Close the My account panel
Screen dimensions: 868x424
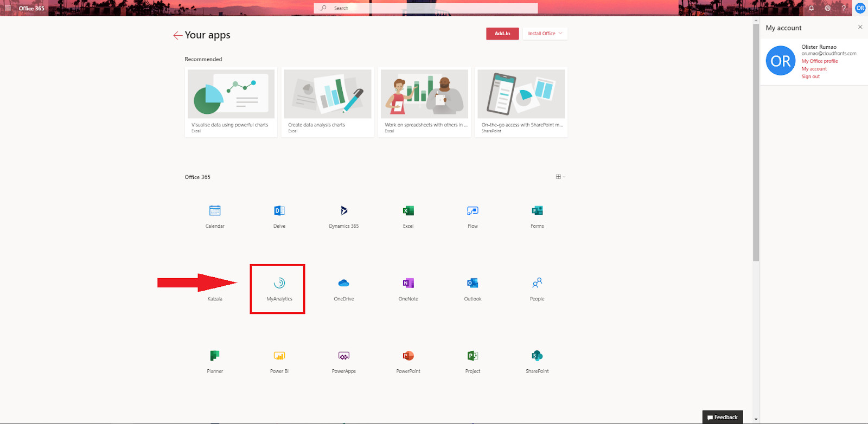click(860, 27)
